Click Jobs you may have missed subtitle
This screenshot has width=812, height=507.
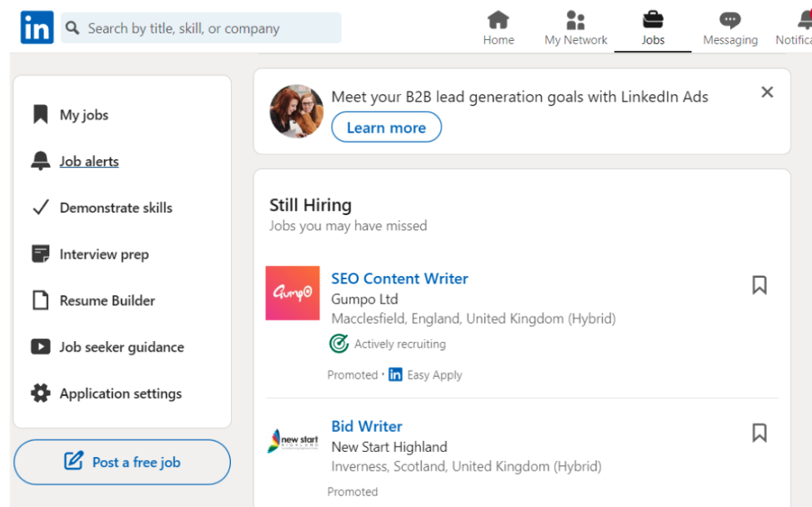point(348,226)
